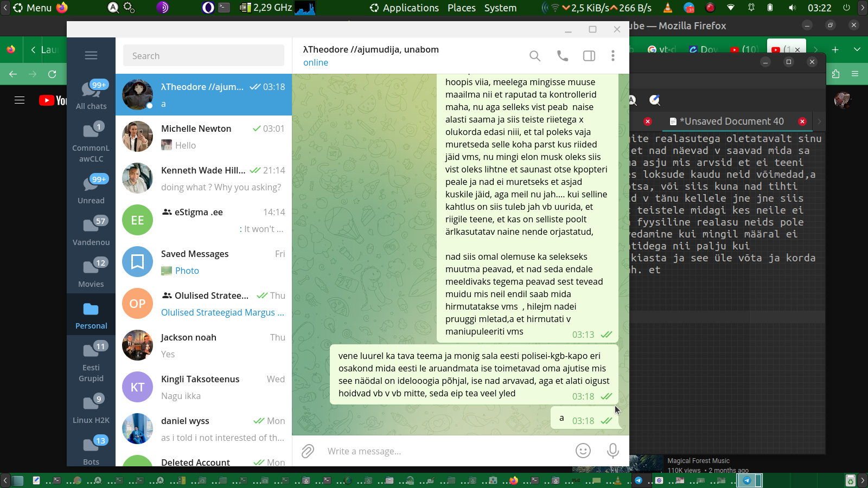Go to the YouTube home logo
This screenshot has height=488, width=868.
point(53,100)
